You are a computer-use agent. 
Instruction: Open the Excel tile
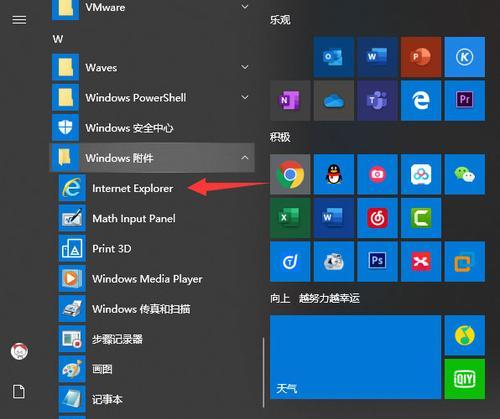(x=290, y=218)
